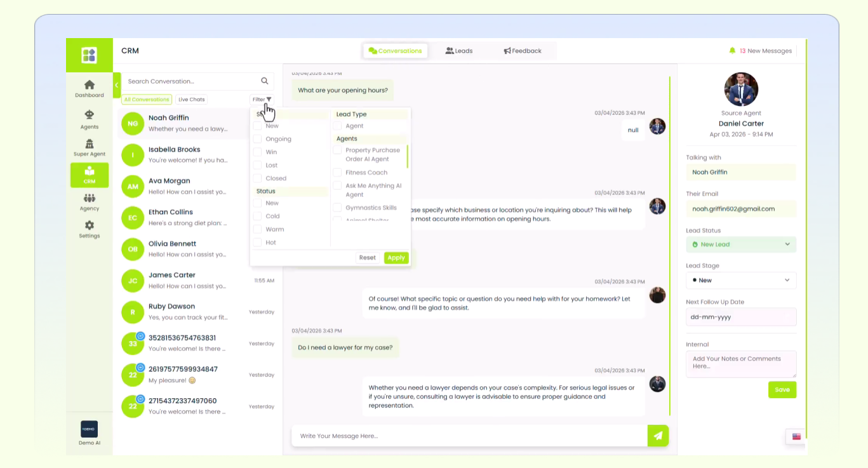
Task: Check the Ongoing stage checkbox
Action: tap(257, 139)
